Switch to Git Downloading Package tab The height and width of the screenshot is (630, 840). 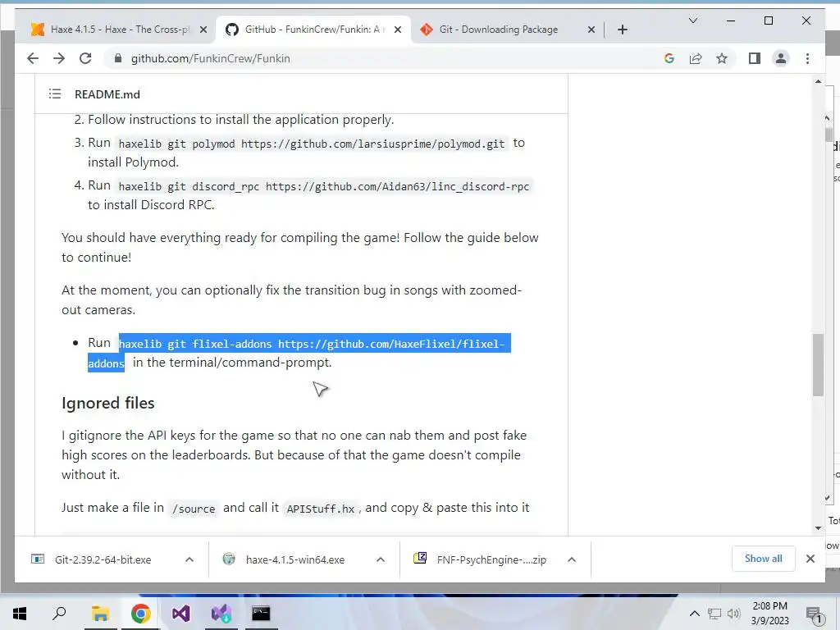(x=499, y=30)
